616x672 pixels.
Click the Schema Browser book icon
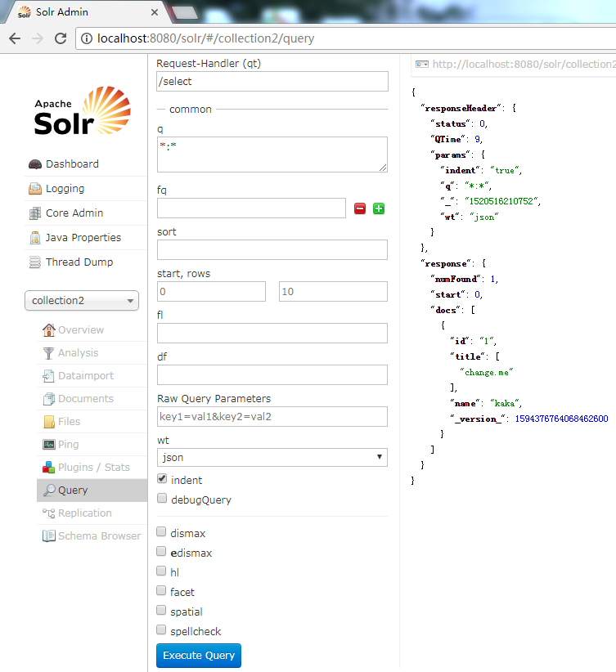49,536
